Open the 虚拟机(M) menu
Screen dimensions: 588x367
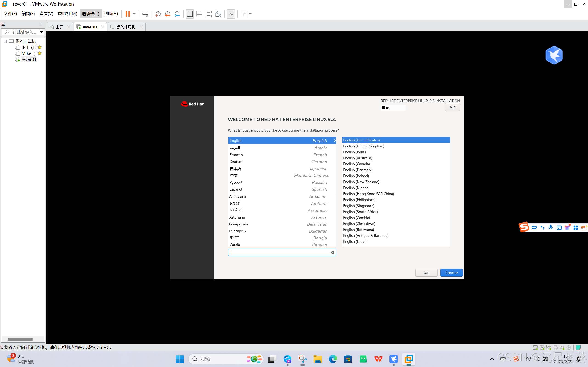(x=67, y=14)
